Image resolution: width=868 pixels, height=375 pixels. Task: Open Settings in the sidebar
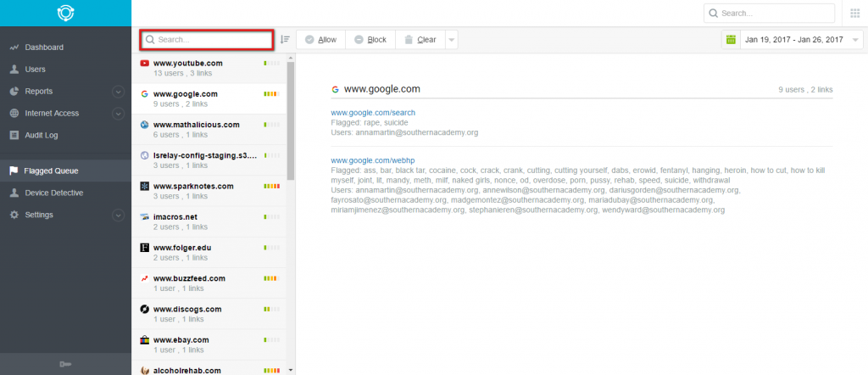39,215
